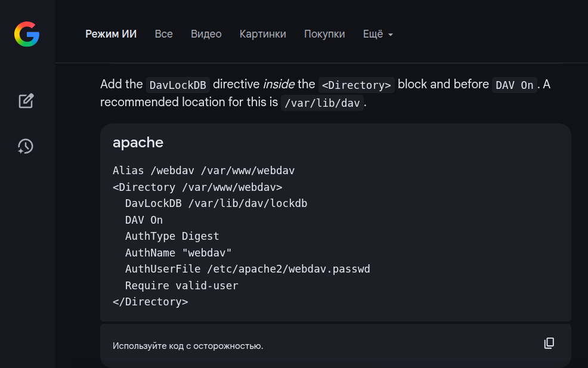Click the AuthType Digest code line

pos(172,236)
